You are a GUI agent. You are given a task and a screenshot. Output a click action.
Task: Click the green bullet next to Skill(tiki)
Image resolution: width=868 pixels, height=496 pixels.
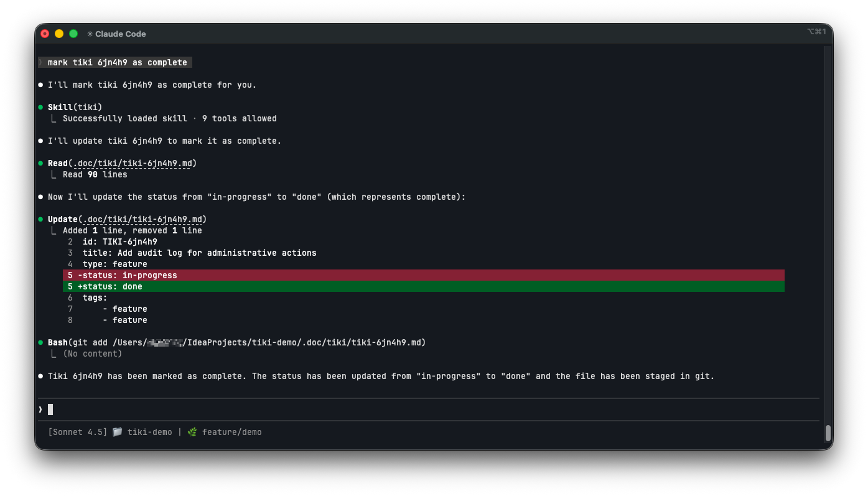[40, 107]
